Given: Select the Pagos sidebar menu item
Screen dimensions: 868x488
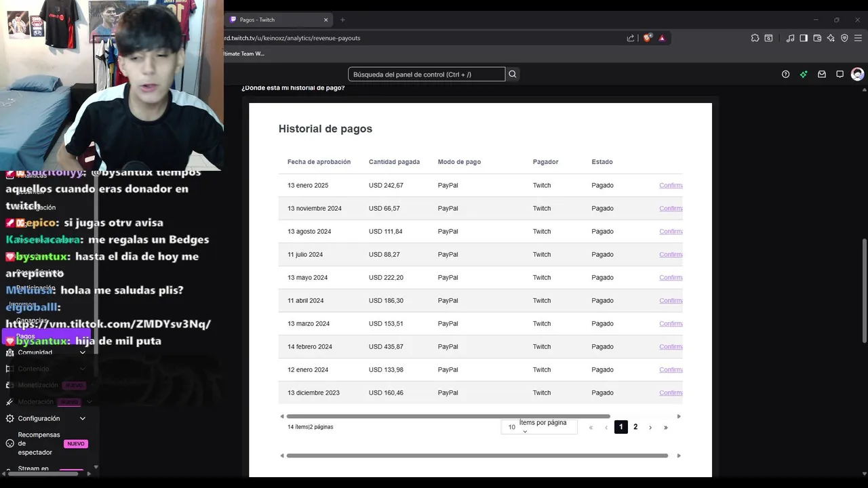Looking at the screenshot, I should (x=46, y=336).
